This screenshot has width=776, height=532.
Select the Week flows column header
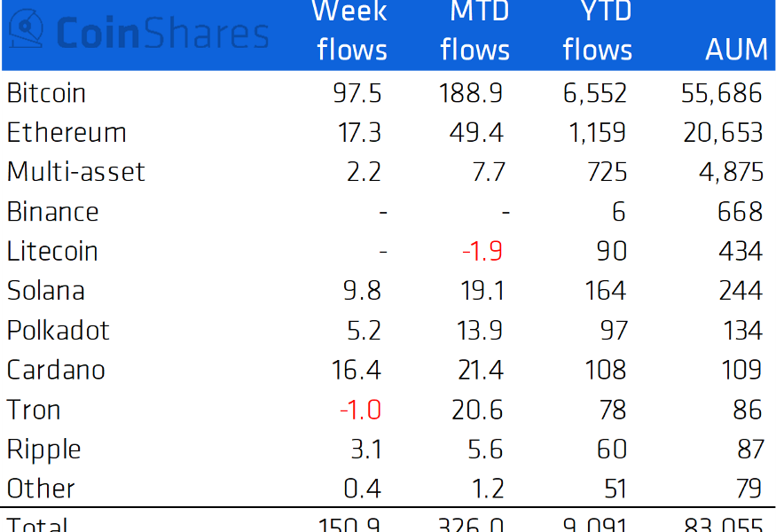(351, 30)
